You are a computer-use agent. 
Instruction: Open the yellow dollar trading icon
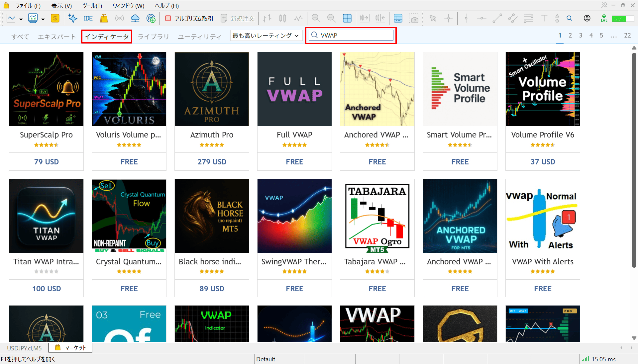(55, 18)
